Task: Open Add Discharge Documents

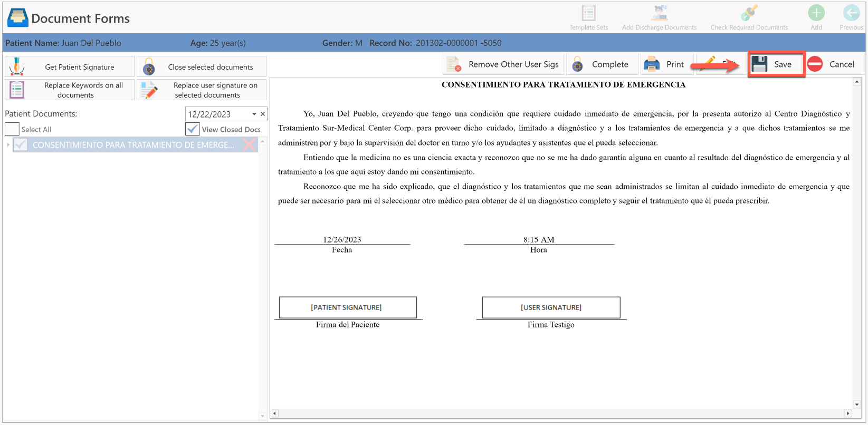Action: coord(659,17)
